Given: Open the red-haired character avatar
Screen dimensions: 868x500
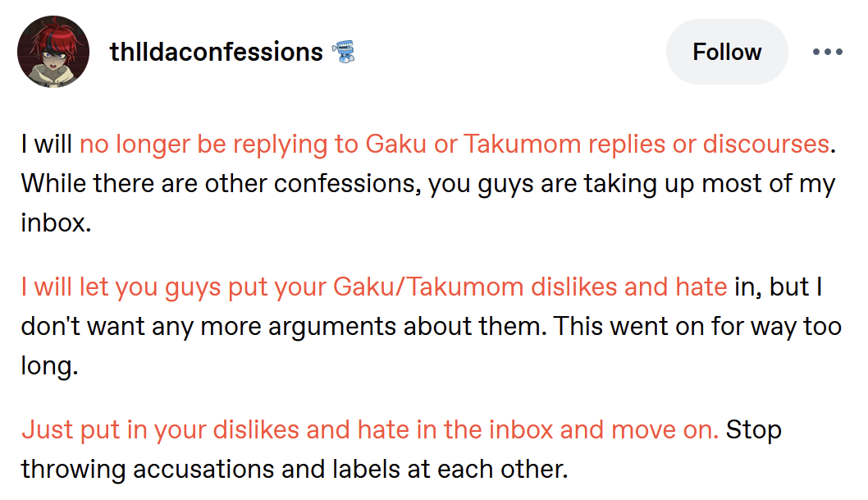Looking at the screenshot, I should pyautogui.click(x=53, y=52).
